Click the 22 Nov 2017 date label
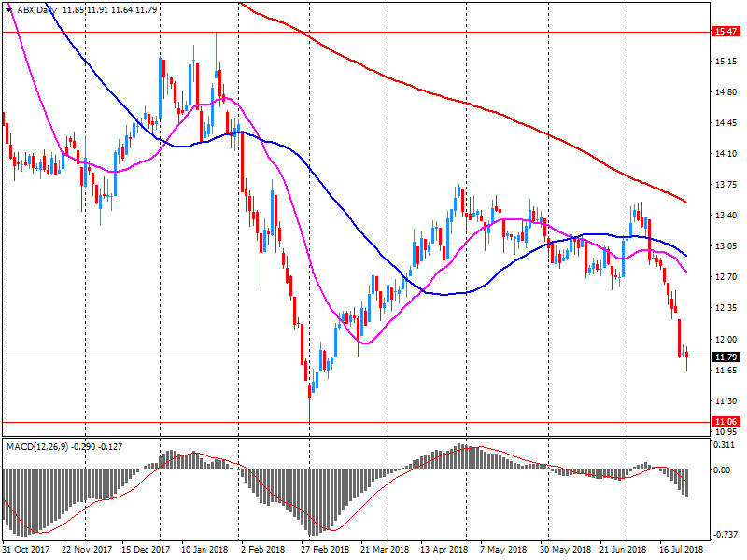 pyautogui.click(x=87, y=549)
